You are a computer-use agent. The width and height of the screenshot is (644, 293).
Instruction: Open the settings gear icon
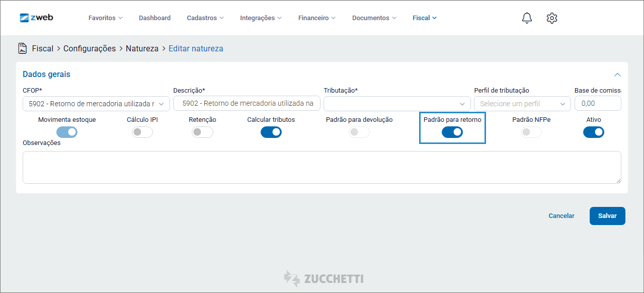[x=552, y=18]
